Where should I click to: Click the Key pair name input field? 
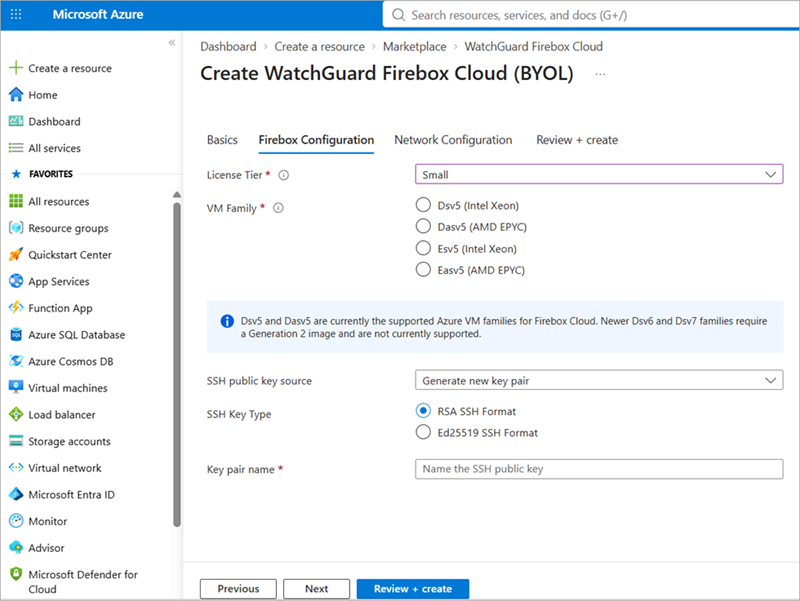(599, 469)
